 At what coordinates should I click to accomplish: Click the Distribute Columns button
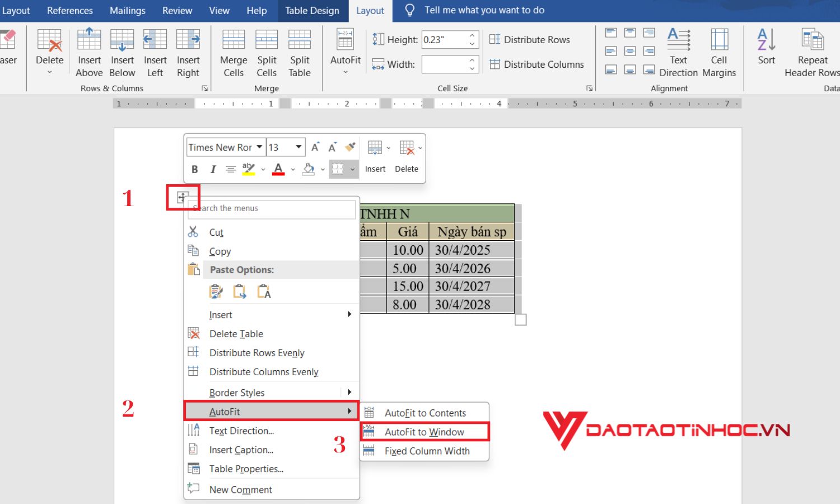[x=536, y=64]
